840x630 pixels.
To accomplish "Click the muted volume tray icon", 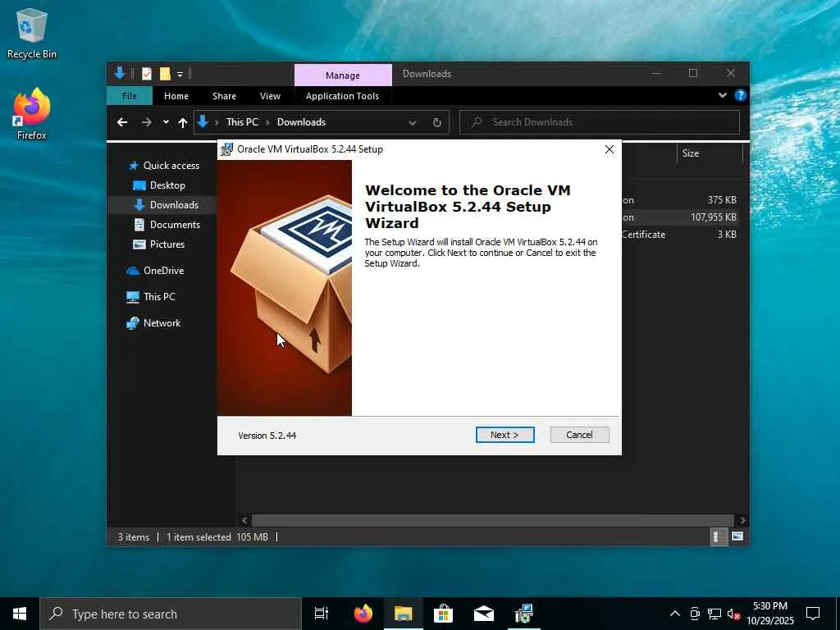I will click(733, 614).
